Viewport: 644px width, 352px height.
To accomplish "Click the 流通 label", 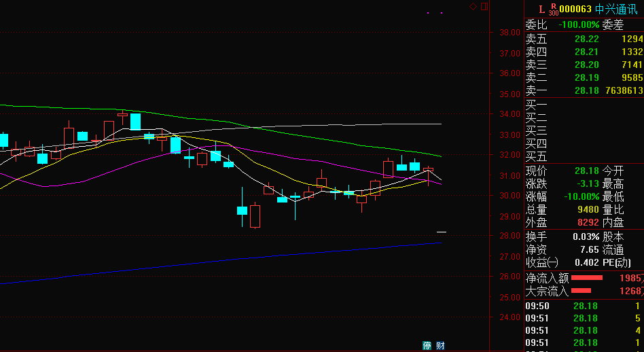I will point(613,249).
